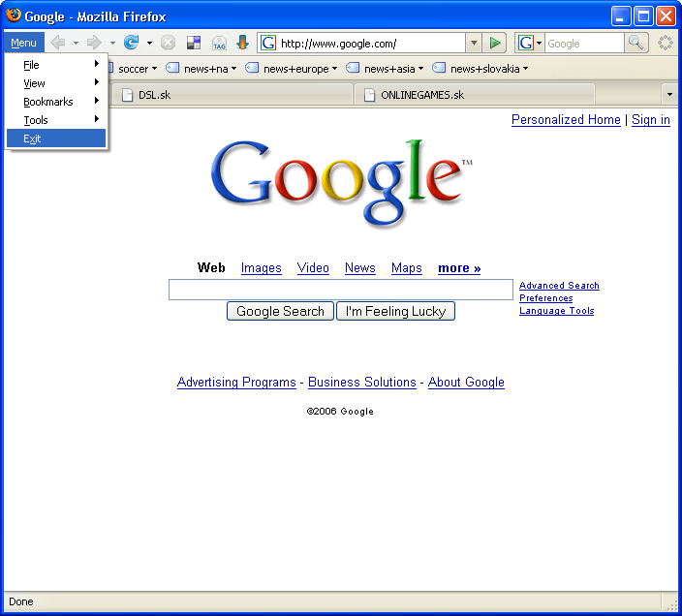Screen dimensions: 682x616
Task: Click the Back arrow navigation icon
Action: 57,43
